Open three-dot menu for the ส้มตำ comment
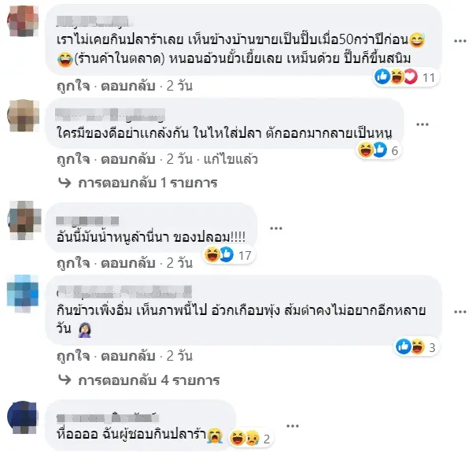Image resolution: width=476 pixels, height=452 pixels. click(460, 312)
